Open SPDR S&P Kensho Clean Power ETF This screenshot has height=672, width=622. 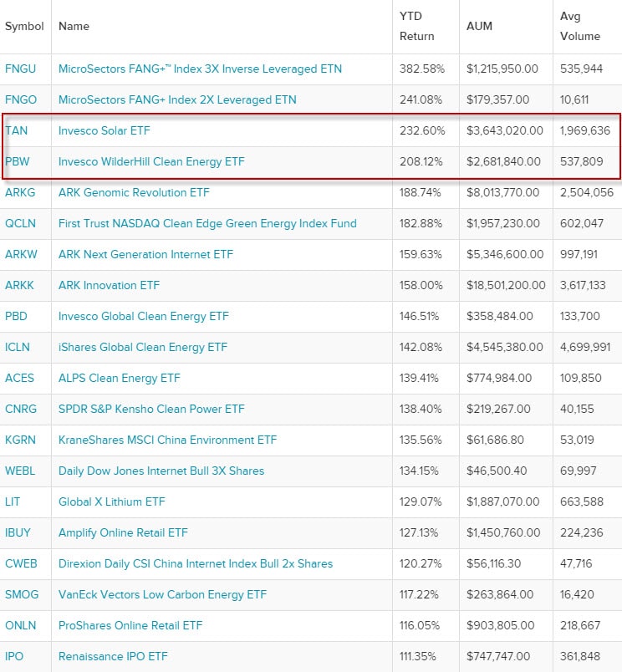pos(151,409)
